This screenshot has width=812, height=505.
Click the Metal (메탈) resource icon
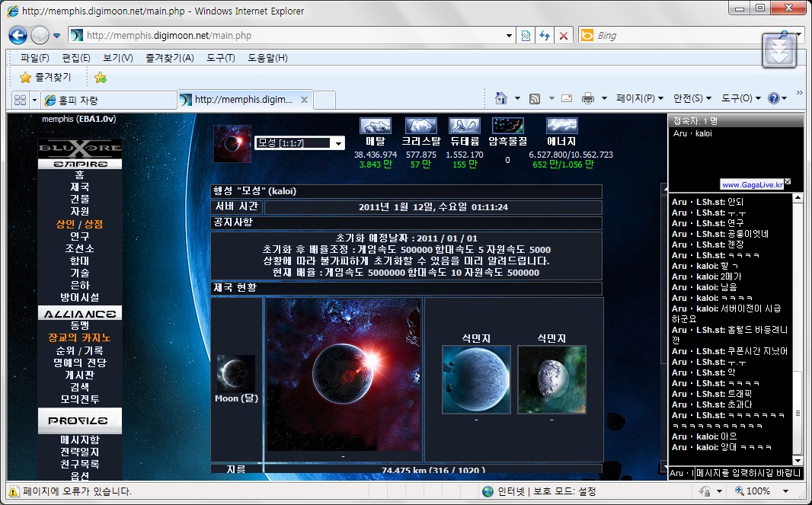375,126
